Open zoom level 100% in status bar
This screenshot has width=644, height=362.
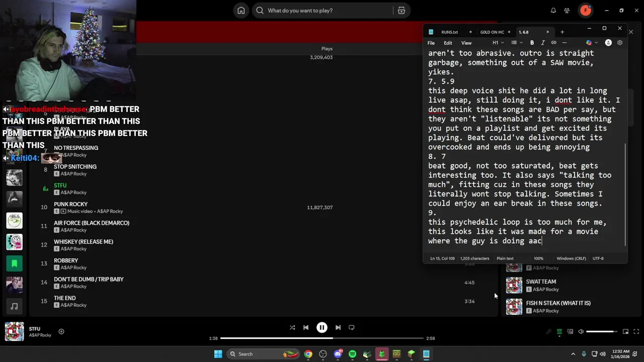pos(538,258)
